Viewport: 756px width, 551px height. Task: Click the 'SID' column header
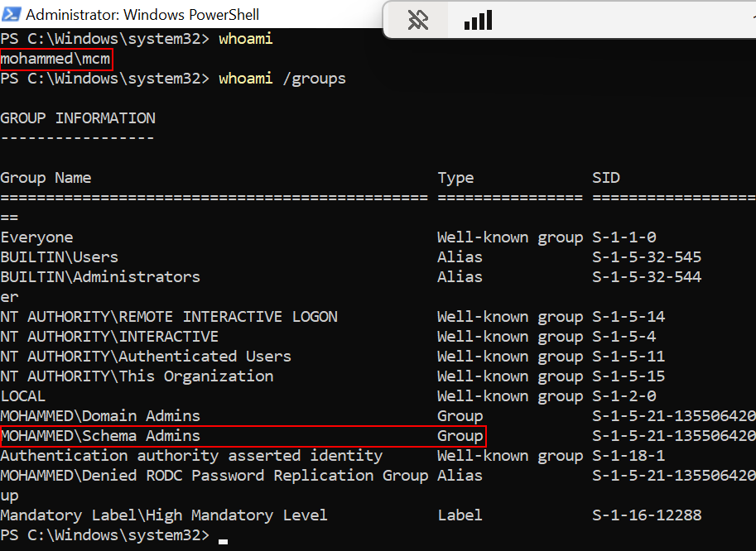(605, 178)
